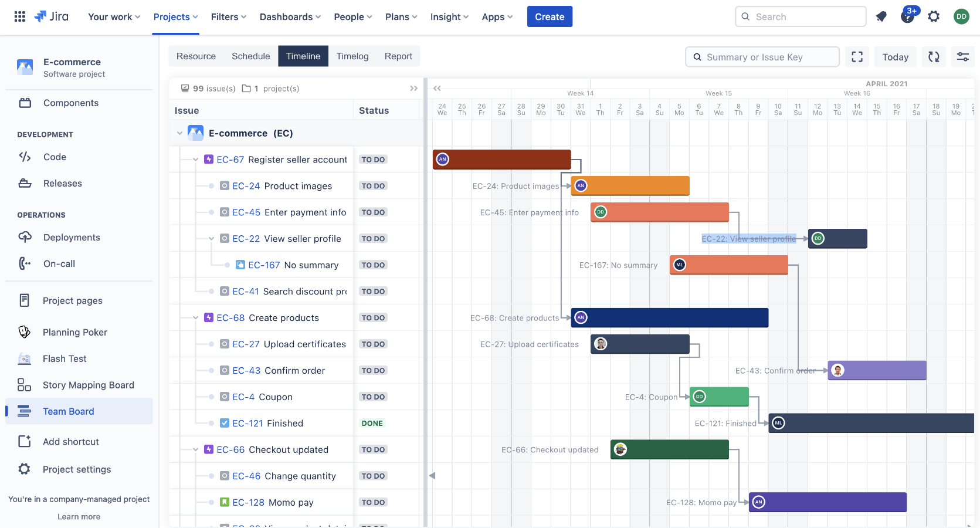The height and width of the screenshot is (528, 980).
Task: Click the Summary or Issue Key search field
Action: point(762,56)
